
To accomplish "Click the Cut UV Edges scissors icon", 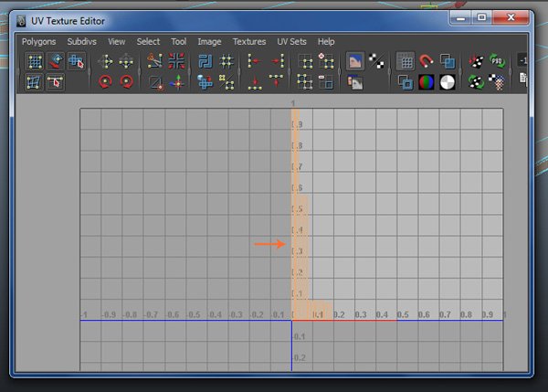I will (x=154, y=62).
